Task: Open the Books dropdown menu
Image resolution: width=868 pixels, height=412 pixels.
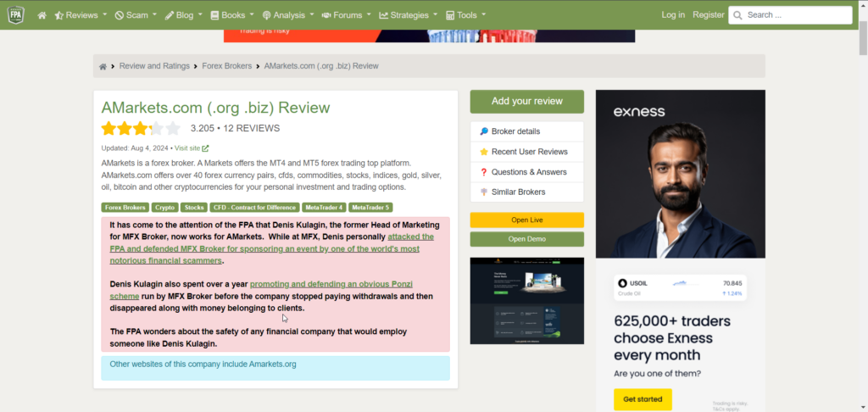Action: 232,15
